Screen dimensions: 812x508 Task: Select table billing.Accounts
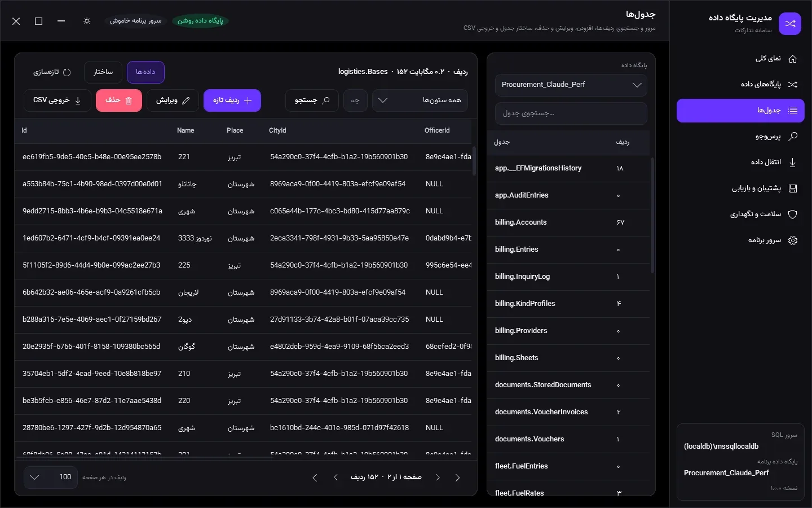[568, 222]
